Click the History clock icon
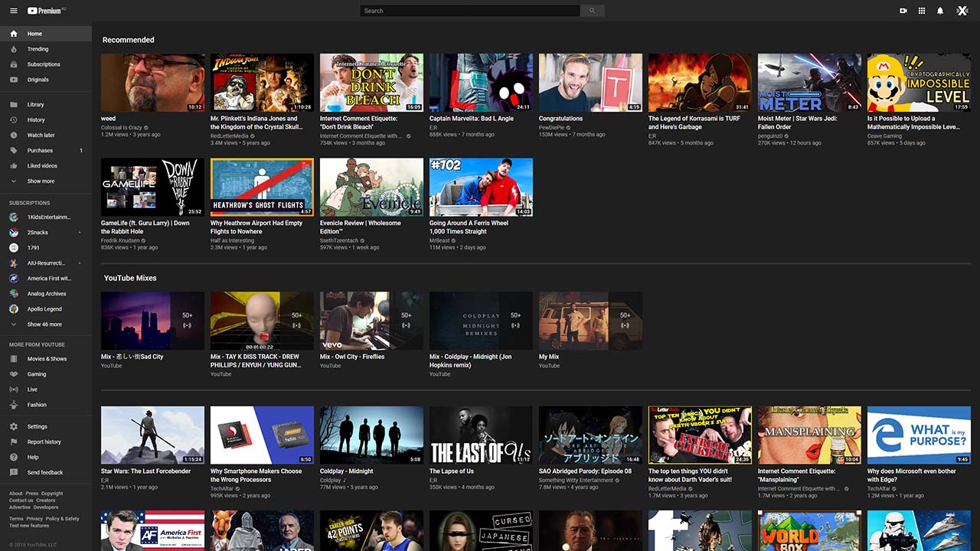980x551 pixels. (x=14, y=120)
